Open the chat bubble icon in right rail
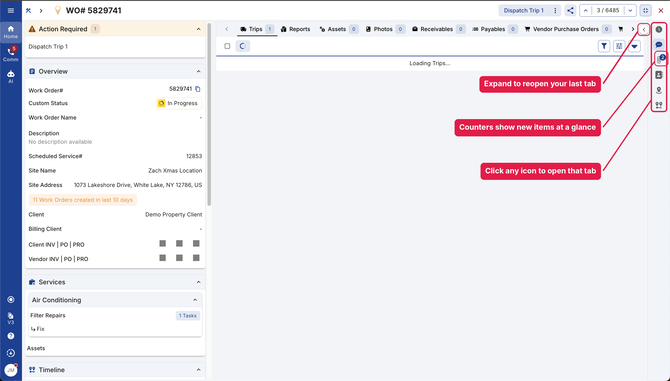 pos(659,45)
